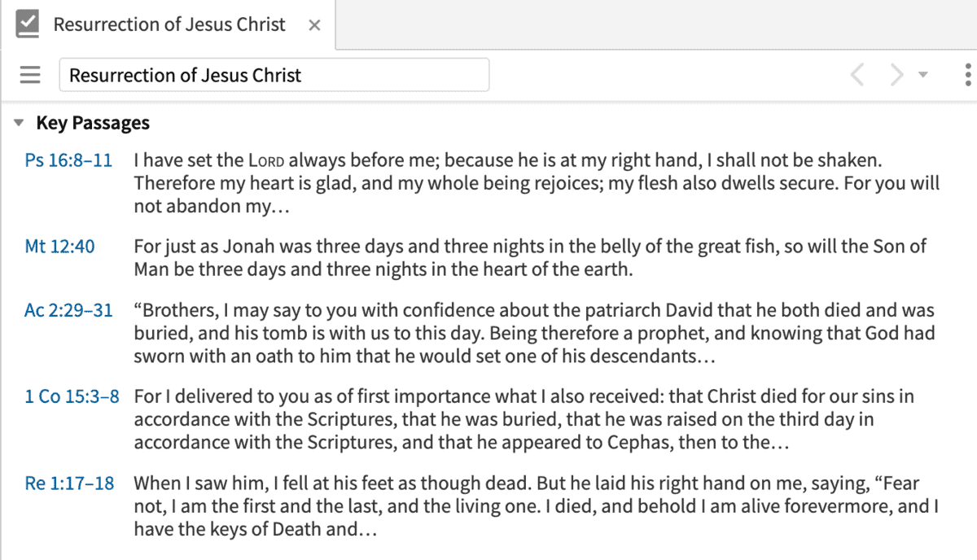Click the "keys of Death" passage text
This screenshot has width=977, height=560.
(x=536, y=506)
